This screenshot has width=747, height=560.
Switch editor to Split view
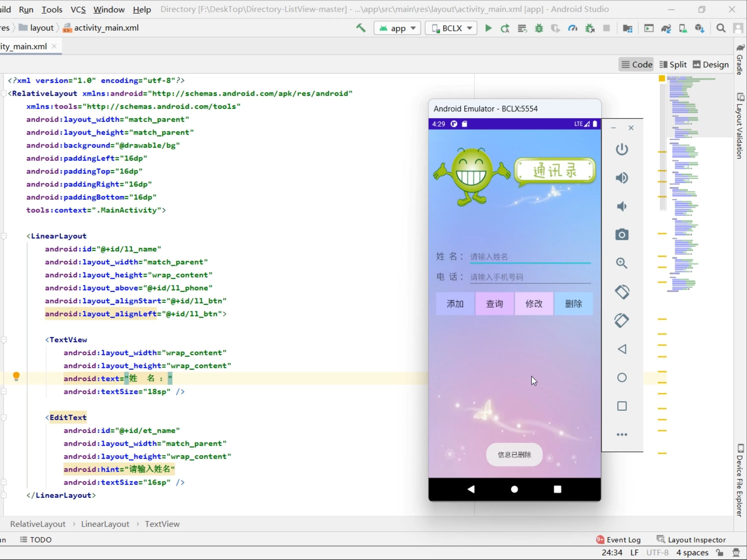[x=673, y=65]
